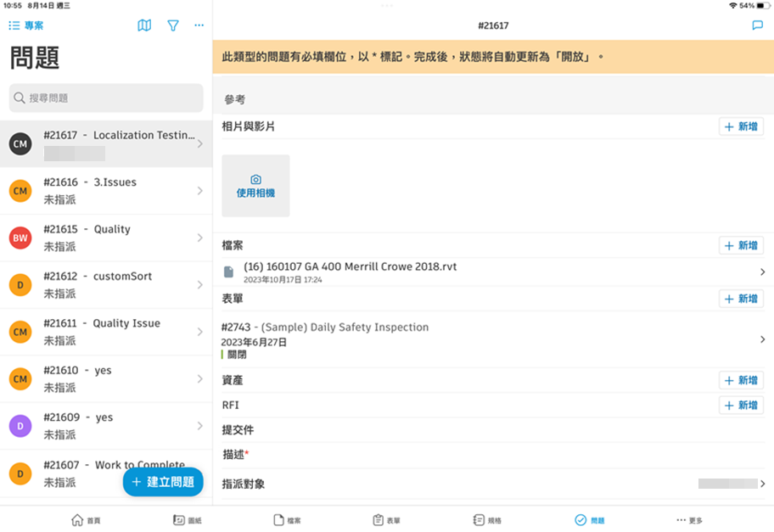Screen dimensions: 774x532
Task: Open the filter funnel icon
Action: coord(173,25)
